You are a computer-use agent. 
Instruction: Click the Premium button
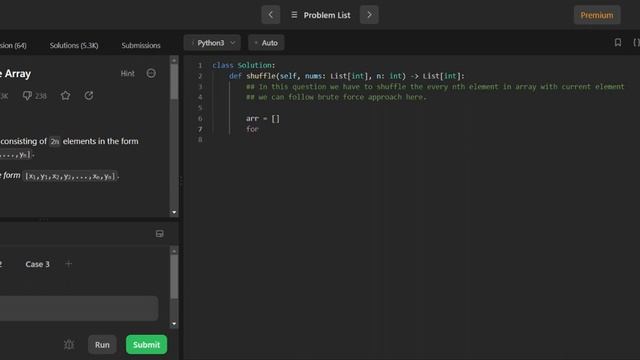point(597,15)
